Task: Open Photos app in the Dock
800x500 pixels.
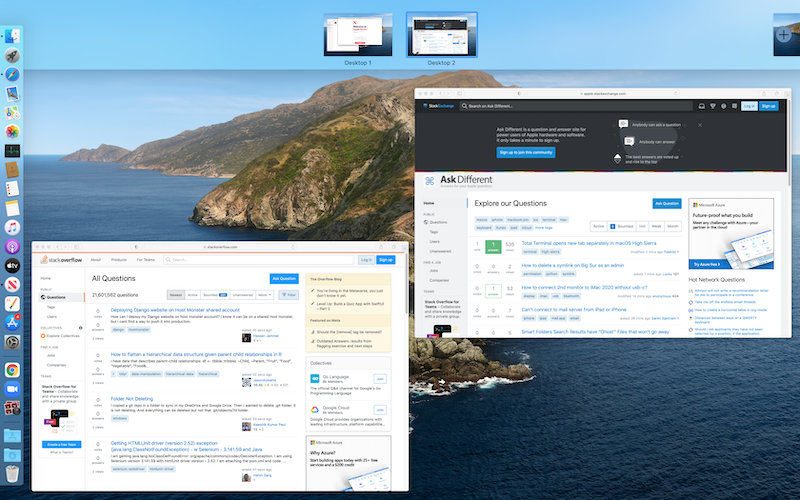Action: (12, 132)
